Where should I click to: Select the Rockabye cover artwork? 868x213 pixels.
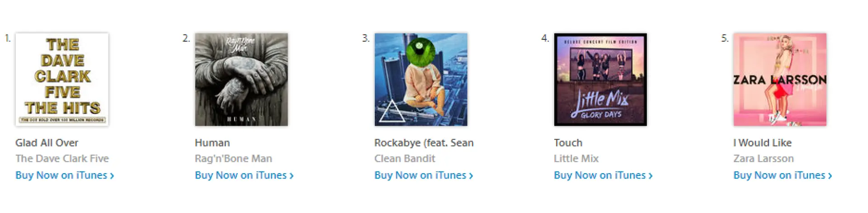pyautogui.click(x=421, y=80)
